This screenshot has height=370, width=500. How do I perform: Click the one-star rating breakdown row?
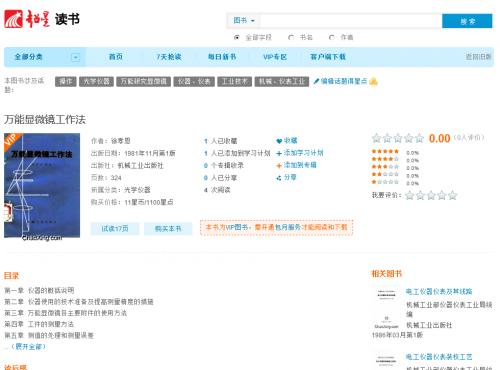(395, 183)
